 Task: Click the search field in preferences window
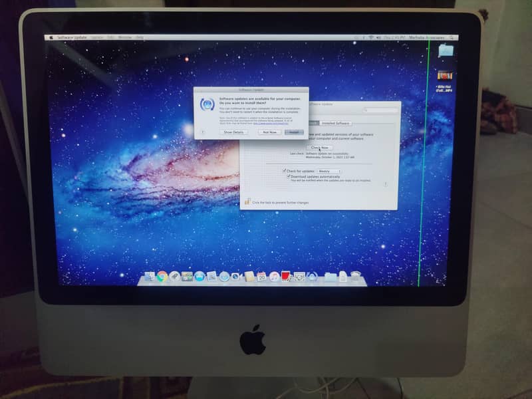(380, 110)
